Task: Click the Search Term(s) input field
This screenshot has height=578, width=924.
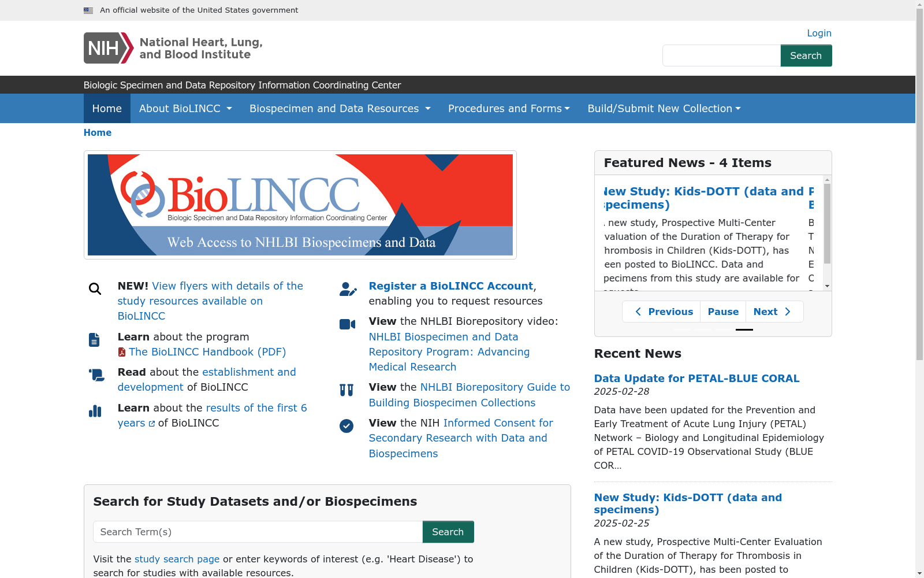Action: coord(258,532)
